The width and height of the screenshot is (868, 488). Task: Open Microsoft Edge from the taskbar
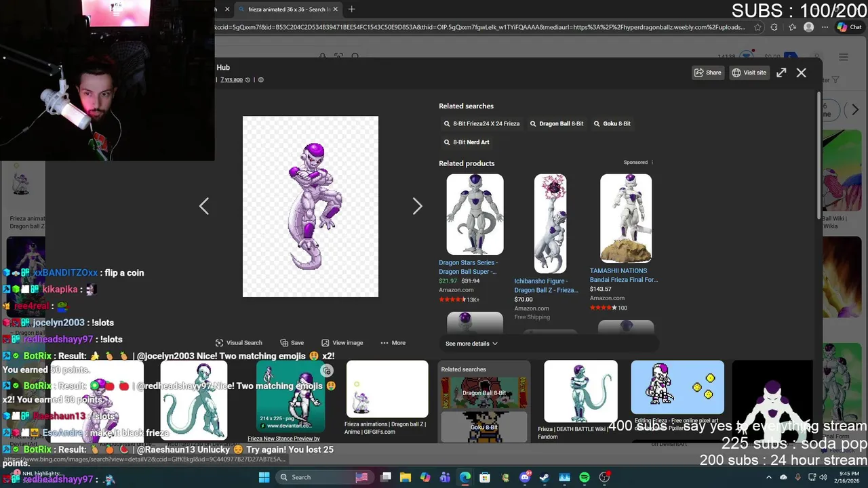(x=465, y=477)
